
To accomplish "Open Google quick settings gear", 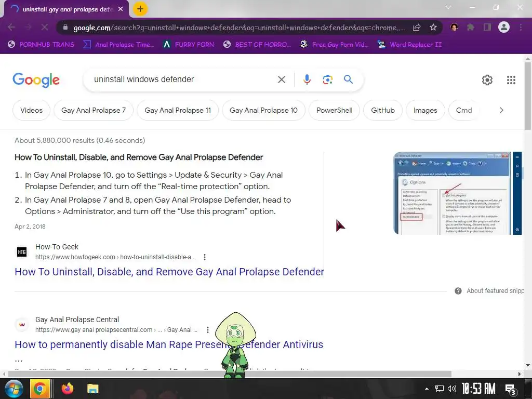I will pyautogui.click(x=487, y=79).
